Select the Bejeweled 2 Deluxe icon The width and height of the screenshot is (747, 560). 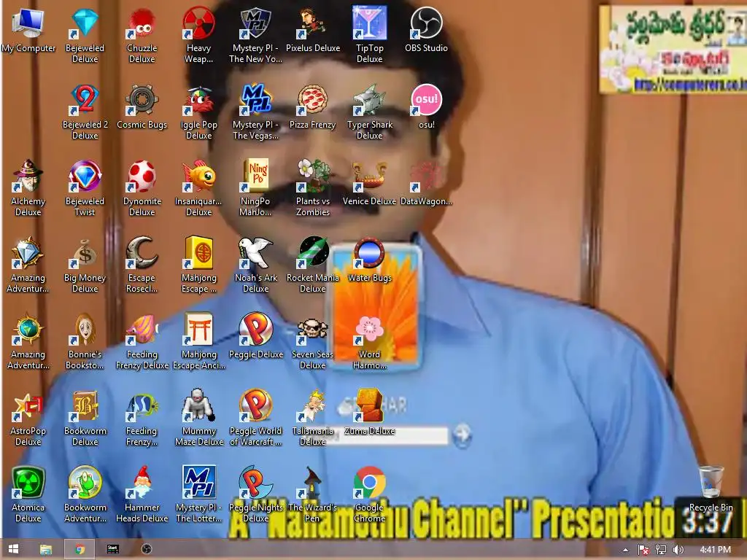tap(85, 99)
